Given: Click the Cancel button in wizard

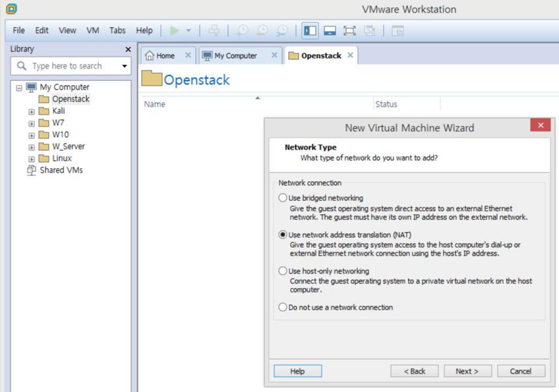Looking at the screenshot, I should click(x=521, y=371).
